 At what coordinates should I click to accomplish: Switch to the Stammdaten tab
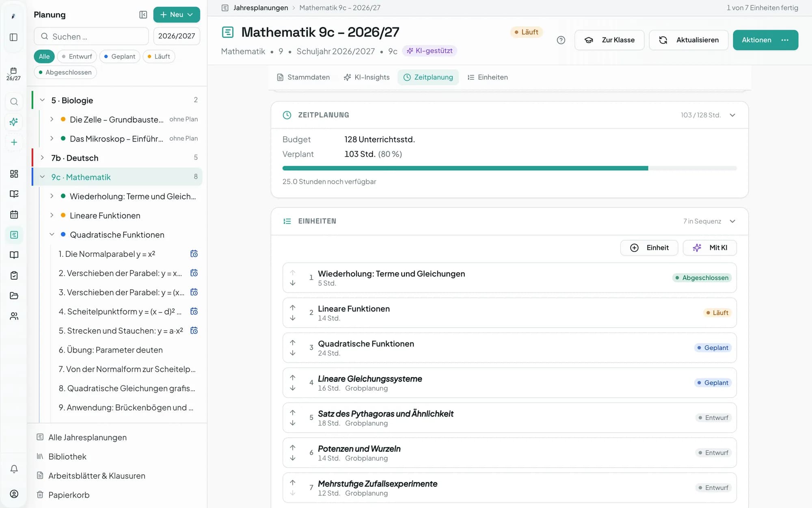coord(303,77)
